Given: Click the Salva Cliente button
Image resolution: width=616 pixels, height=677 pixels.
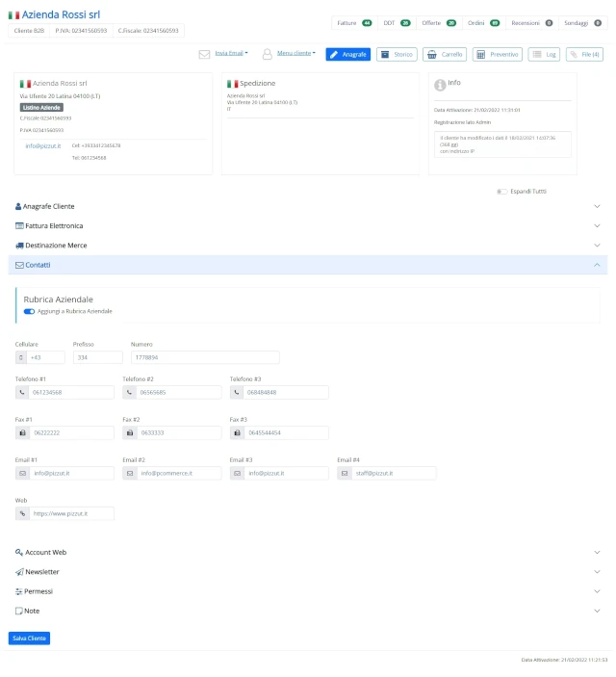Looking at the screenshot, I should (29, 638).
